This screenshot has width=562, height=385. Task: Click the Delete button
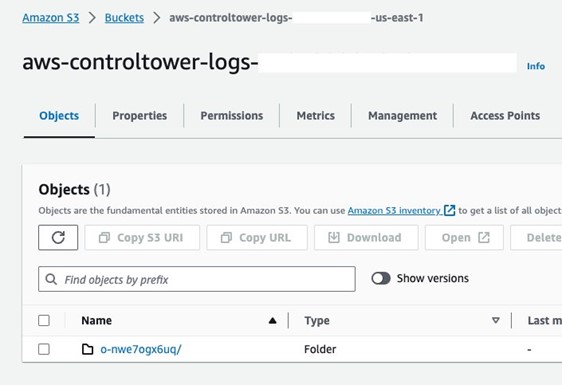(x=537, y=237)
